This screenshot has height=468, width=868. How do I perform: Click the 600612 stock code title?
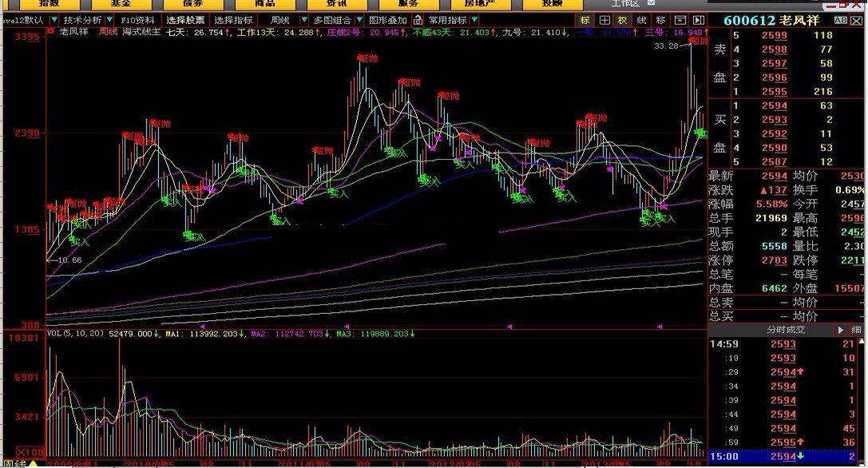749,21
